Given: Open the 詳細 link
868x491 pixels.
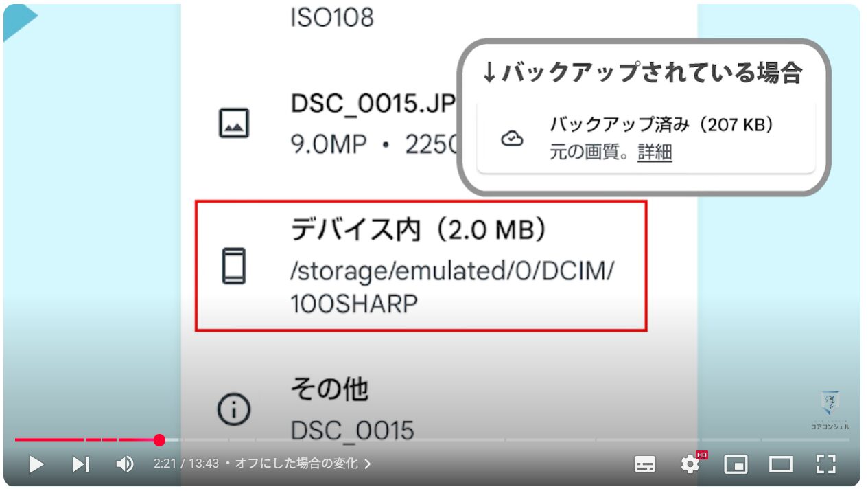Looking at the screenshot, I should [655, 152].
